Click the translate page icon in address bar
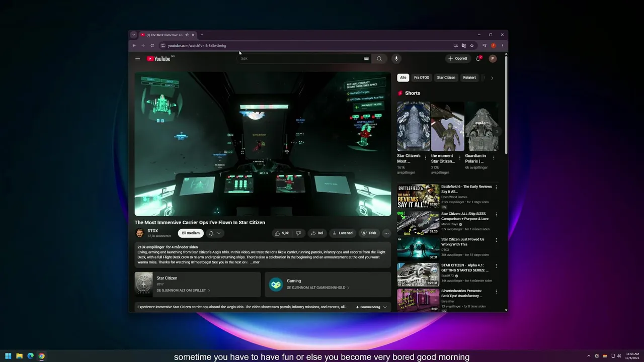The width and height of the screenshot is (644, 362). tap(464, 46)
